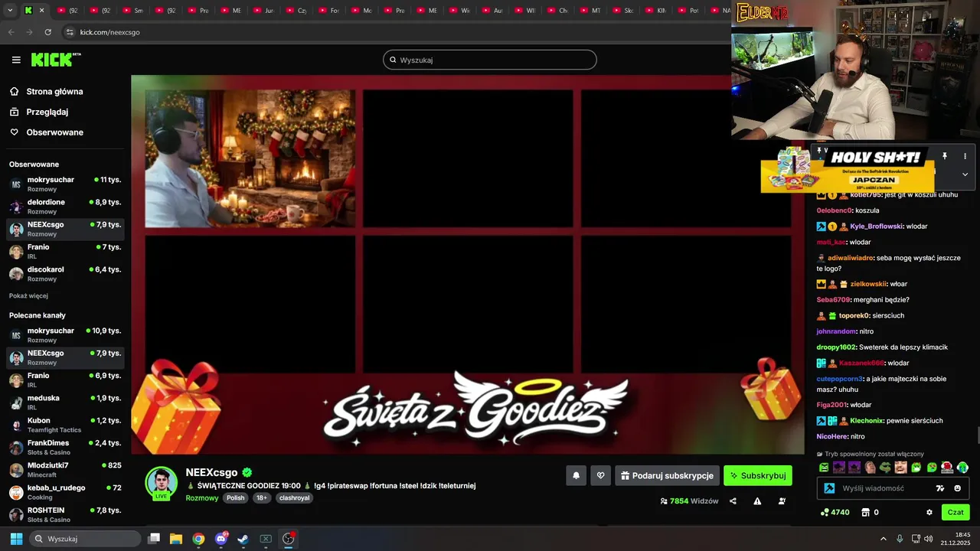Click username droopy1602 in chat
The height and width of the screenshot is (551, 980).
coord(836,347)
